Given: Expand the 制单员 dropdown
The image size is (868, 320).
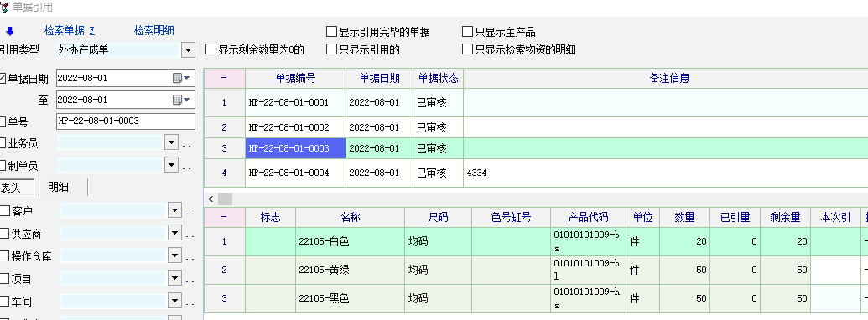Looking at the screenshot, I should (172, 165).
